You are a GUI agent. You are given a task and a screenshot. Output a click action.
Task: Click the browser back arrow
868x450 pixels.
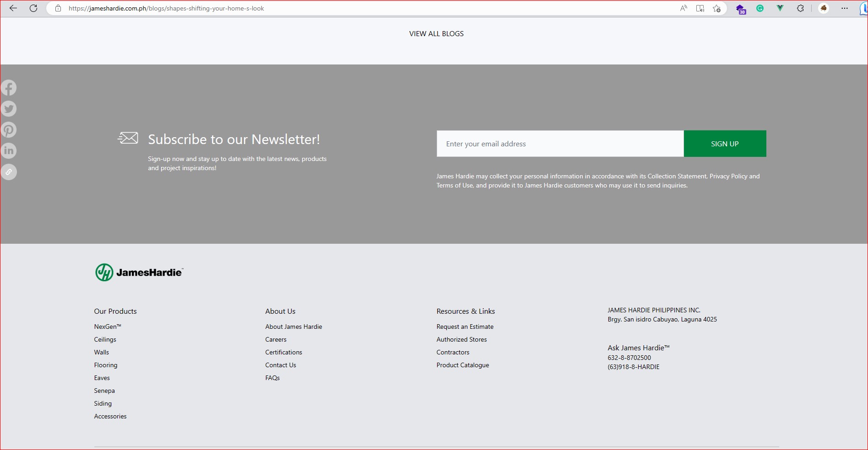click(13, 8)
